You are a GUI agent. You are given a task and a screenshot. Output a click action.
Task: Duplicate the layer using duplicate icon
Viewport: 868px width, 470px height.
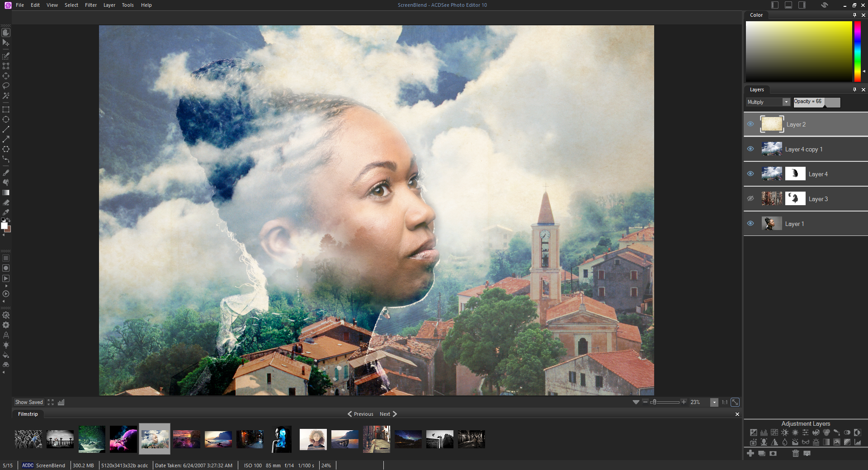click(762, 453)
